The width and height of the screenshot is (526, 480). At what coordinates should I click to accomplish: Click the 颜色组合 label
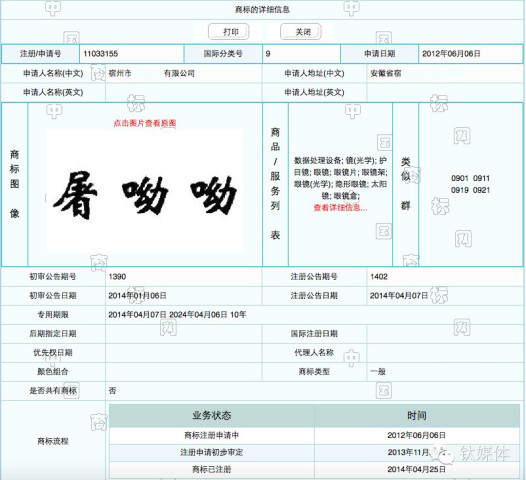pos(53,372)
